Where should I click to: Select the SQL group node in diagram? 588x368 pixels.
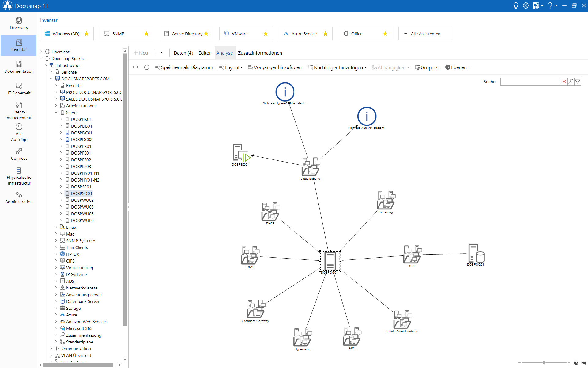pos(413,256)
